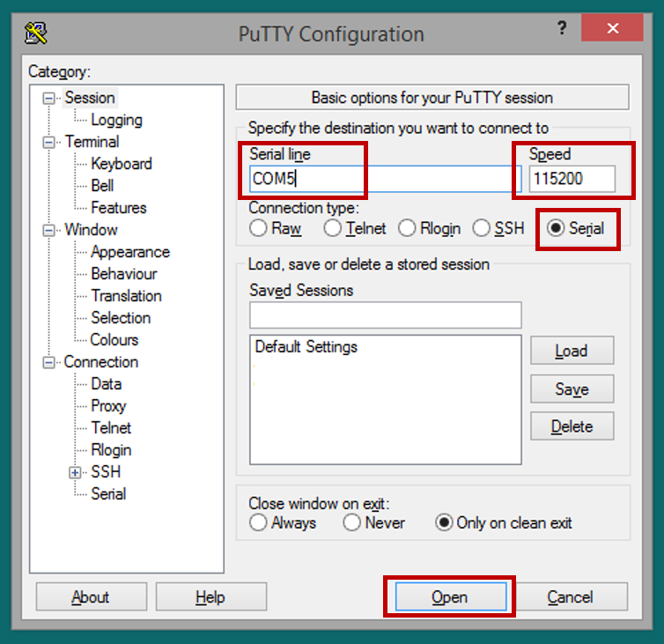This screenshot has height=644, width=664.
Task: Click the Serial line field with COM5
Action: (386, 179)
